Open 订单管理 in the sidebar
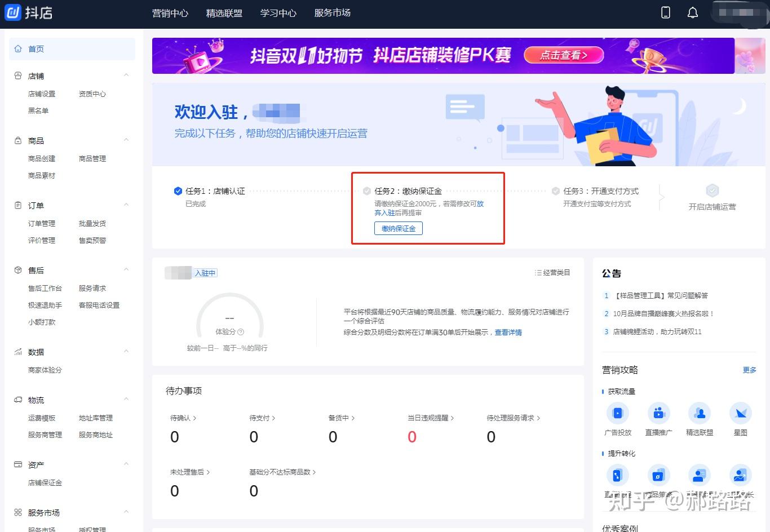Image resolution: width=770 pixels, height=532 pixels. point(42,224)
